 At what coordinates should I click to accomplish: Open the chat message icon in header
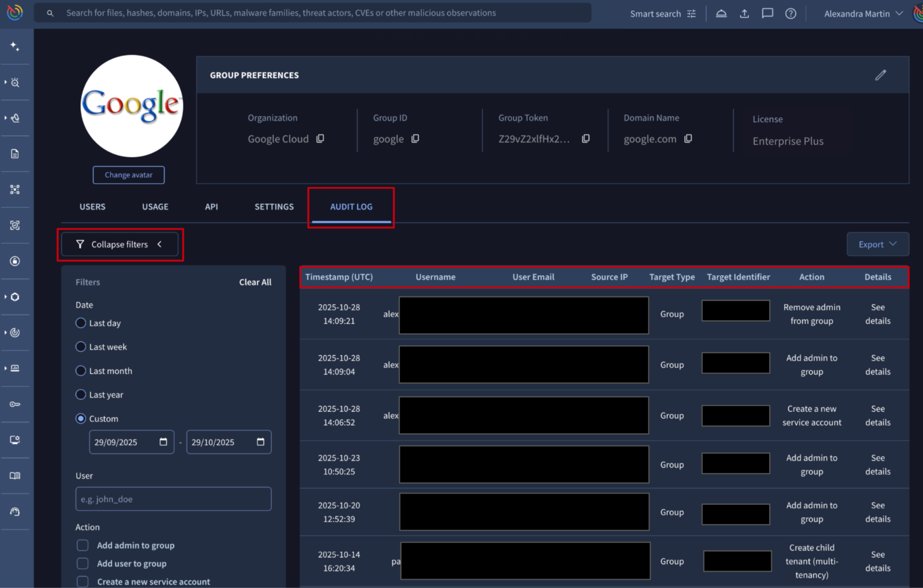(x=767, y=14)
